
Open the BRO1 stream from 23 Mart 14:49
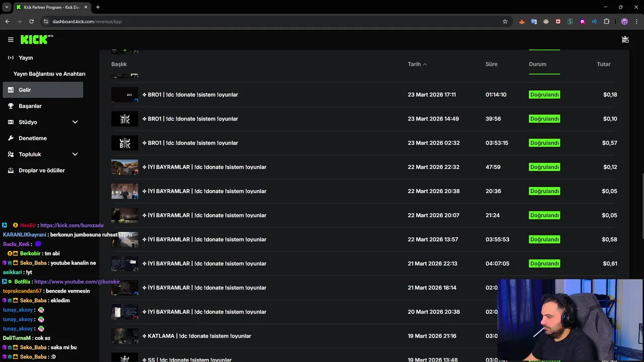(190, 119)
